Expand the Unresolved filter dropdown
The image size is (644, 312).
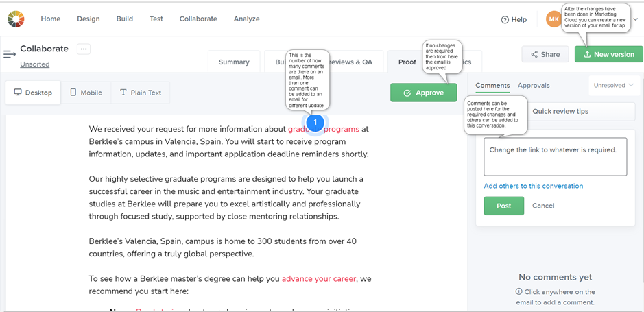[x=614, y=86]
